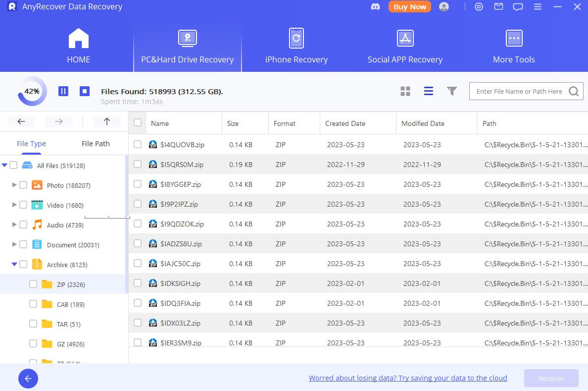Open the filter options
The image size is (588, 391).
(x=452, y=91)
